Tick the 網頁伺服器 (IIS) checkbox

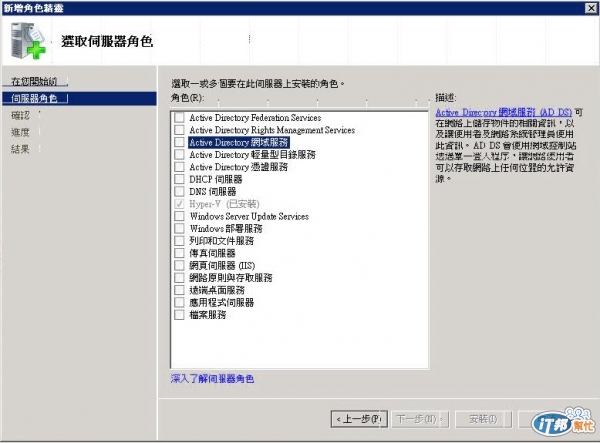coord(179,265)
